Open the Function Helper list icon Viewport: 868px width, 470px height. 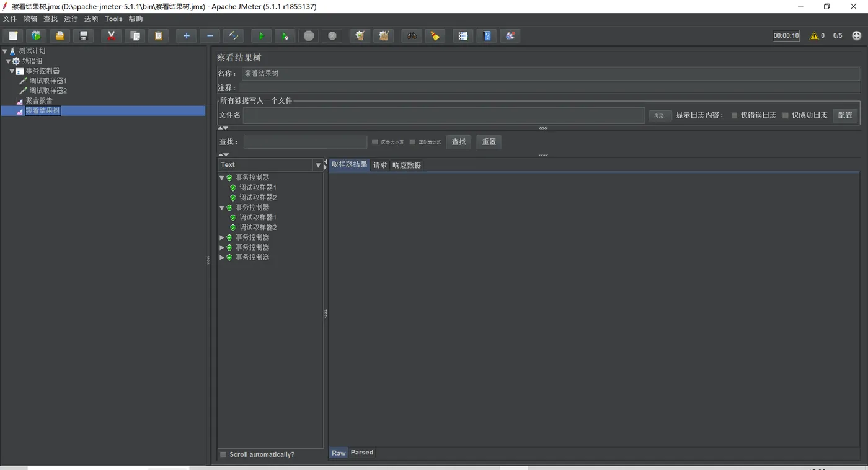pos(463,36)
